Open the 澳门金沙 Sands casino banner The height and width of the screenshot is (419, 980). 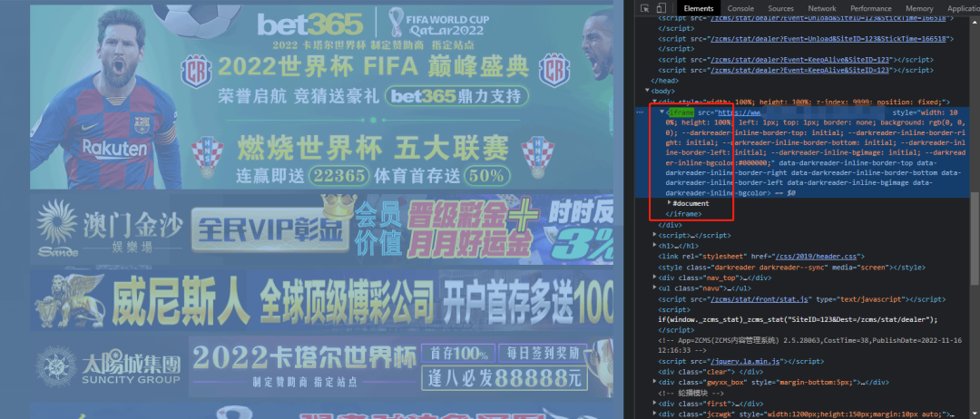(321, 229)
